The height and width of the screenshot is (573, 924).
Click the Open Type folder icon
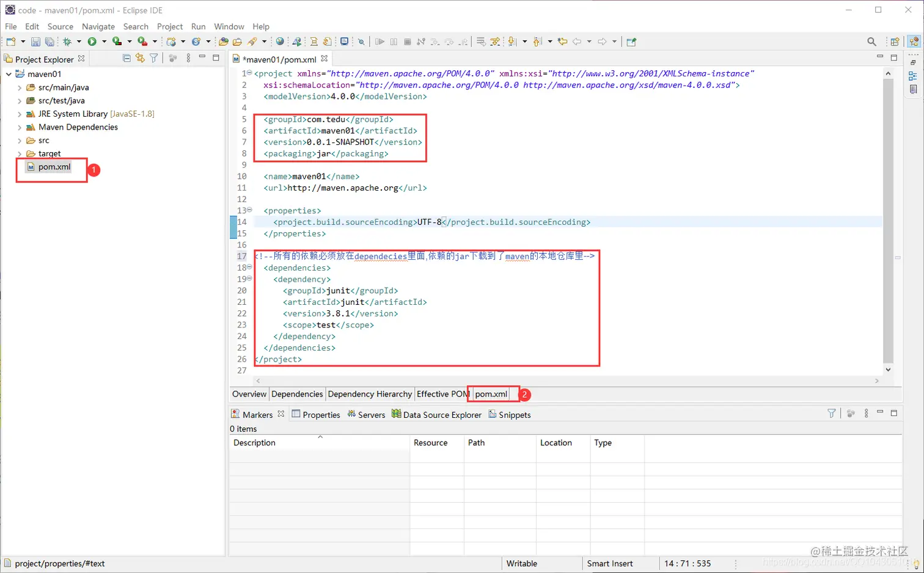[224, 42]
